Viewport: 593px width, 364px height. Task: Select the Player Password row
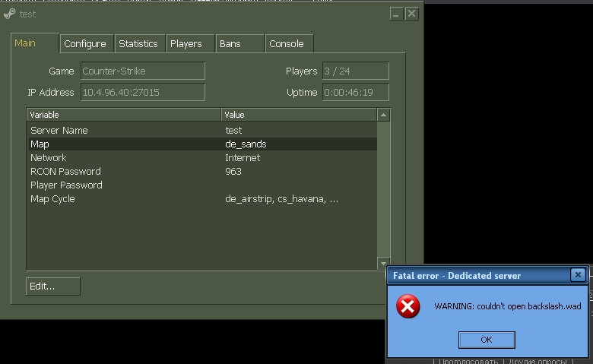pyautogui.click(x=202, y=185)
